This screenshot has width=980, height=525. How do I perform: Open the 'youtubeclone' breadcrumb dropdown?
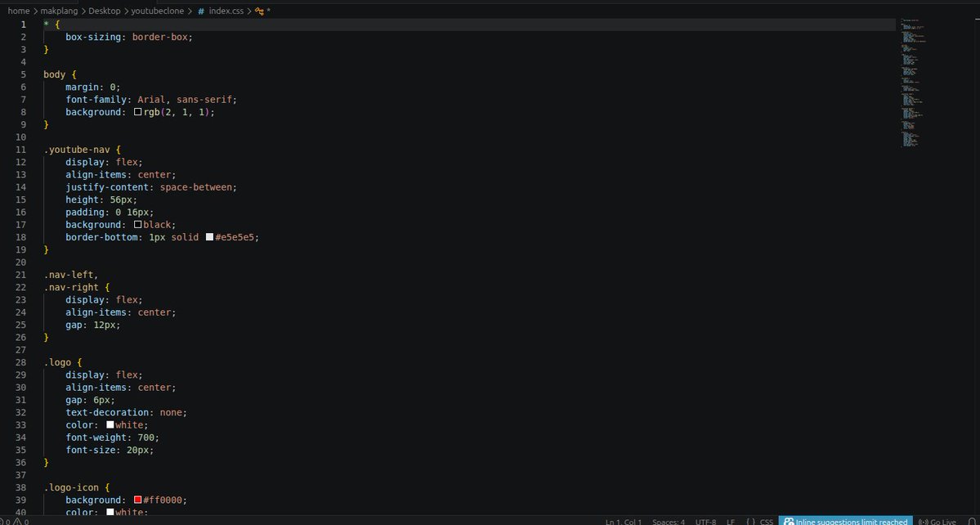tap(158, 11)
